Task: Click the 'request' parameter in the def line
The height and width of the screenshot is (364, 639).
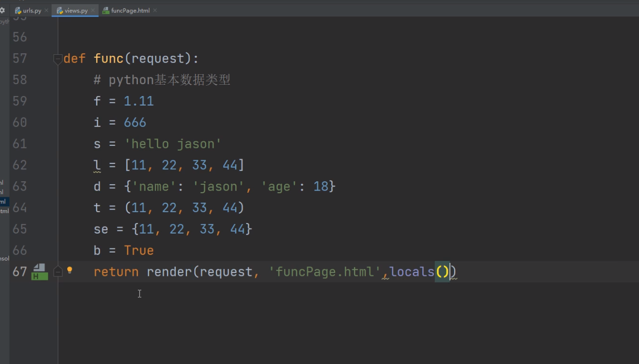Action: [x=158, y=59]
